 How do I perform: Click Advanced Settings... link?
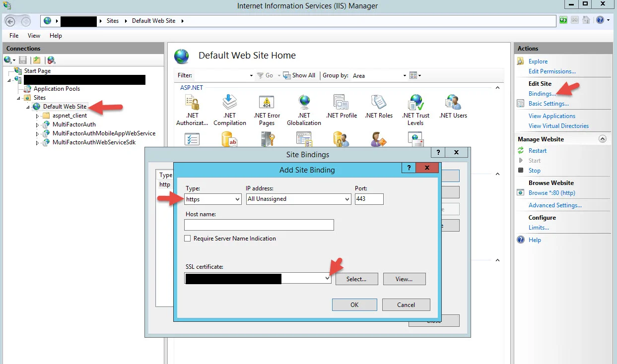click(555, 205)
